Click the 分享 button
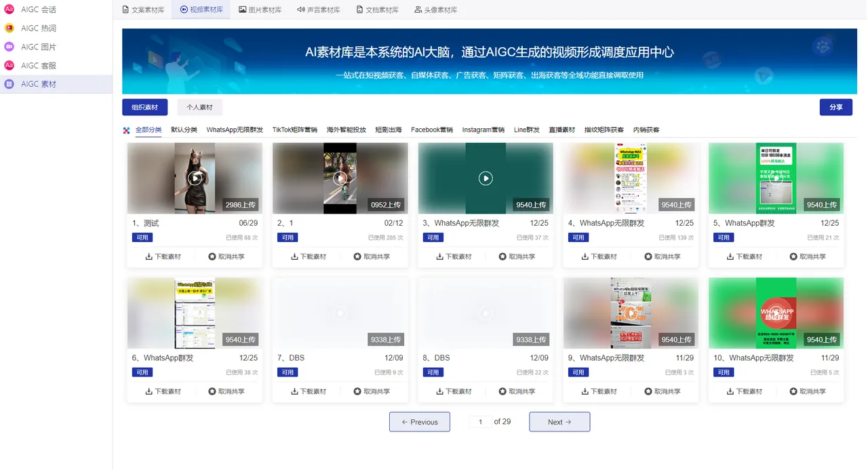The image size is (868, 470). [x=836, y=107]
